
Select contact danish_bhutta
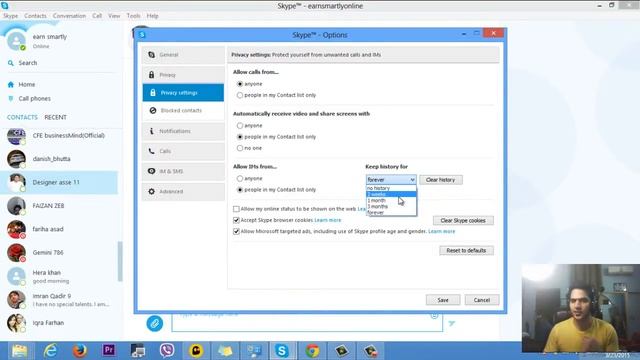coord(59,159)
